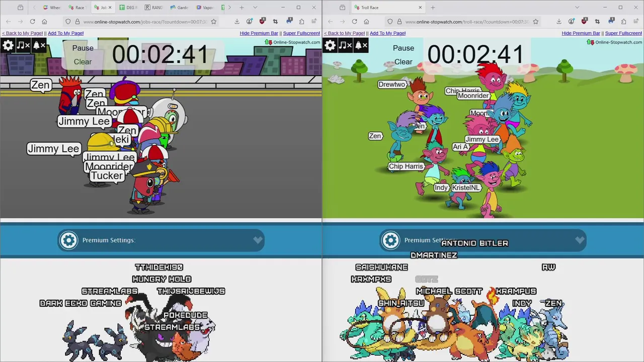644x362 pixels.
Task: Go to home page in left window
Action: pos(44,22)
